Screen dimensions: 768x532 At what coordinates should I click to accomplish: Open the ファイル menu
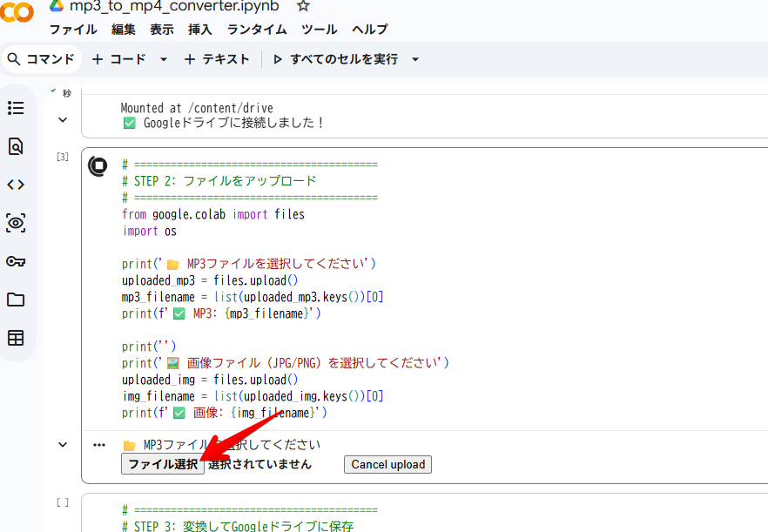pos(73,30)
